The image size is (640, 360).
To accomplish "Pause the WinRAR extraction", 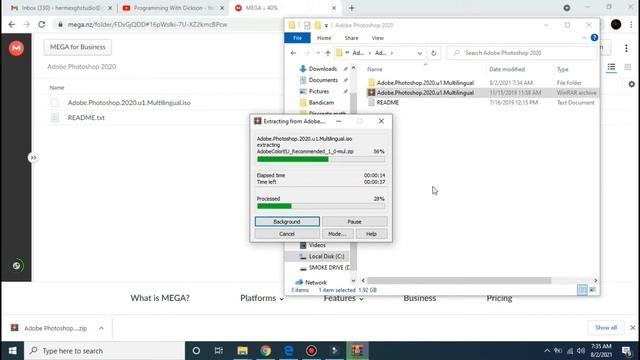I will click(354, 222).
